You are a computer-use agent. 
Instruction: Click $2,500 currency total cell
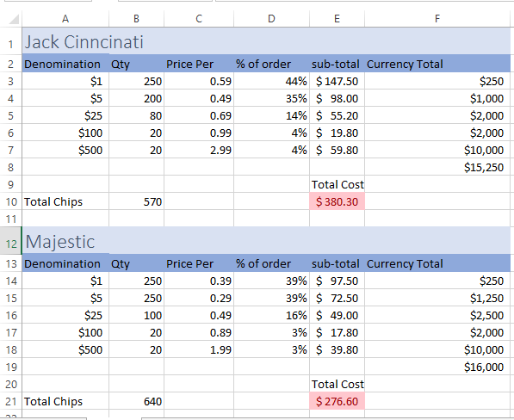437,315
